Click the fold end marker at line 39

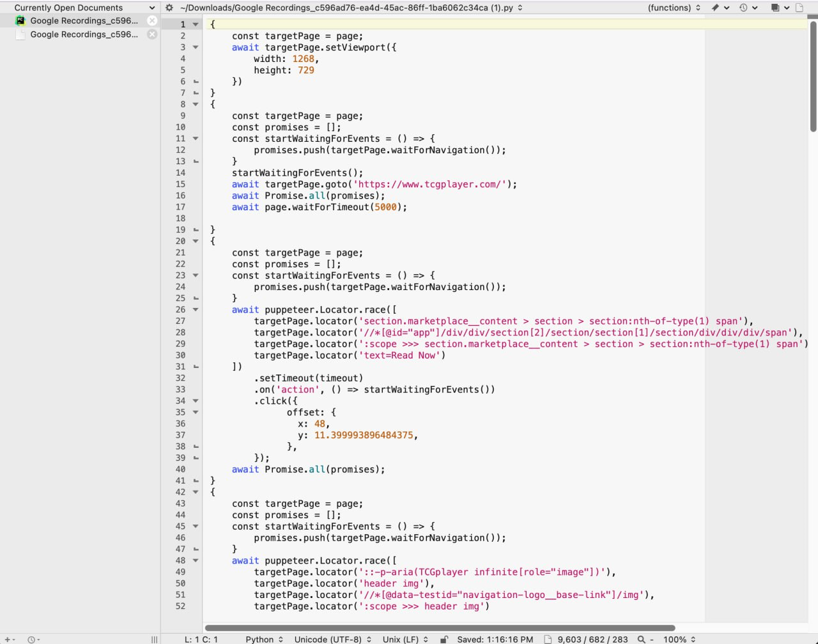point(196,458)
